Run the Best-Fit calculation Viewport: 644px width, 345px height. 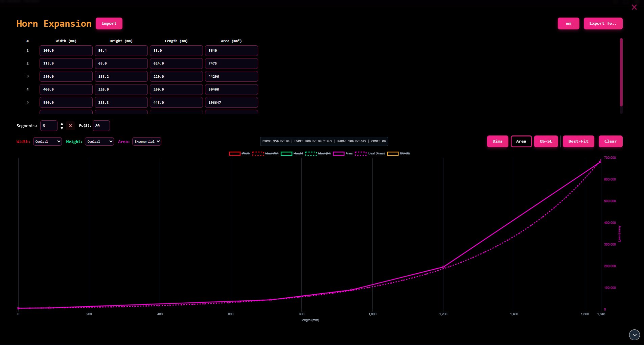[578, 141]
